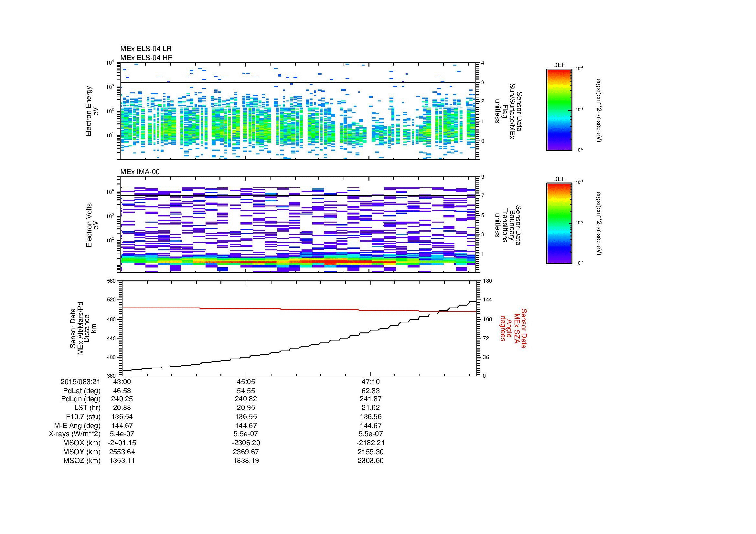
Task: Click the 'PdLon (deg)' row label
Action: click(x=81, y=399)
